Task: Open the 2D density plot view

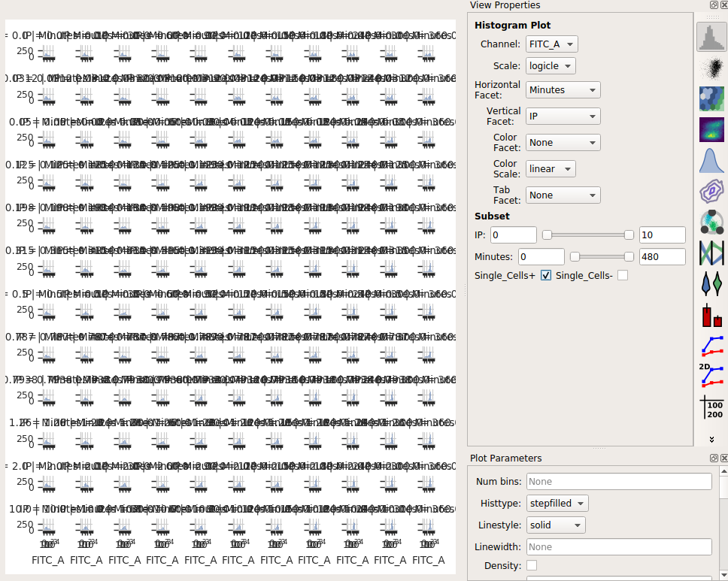Action: coord(711,129)
